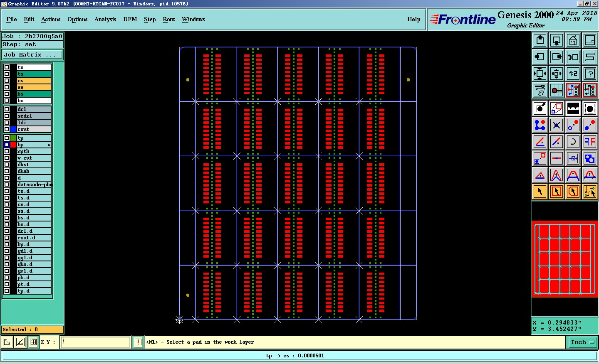The height and width of the screenshot is (364, 599).
Task: Open the Inch units dropdown
Action: (x=582, y=342)
